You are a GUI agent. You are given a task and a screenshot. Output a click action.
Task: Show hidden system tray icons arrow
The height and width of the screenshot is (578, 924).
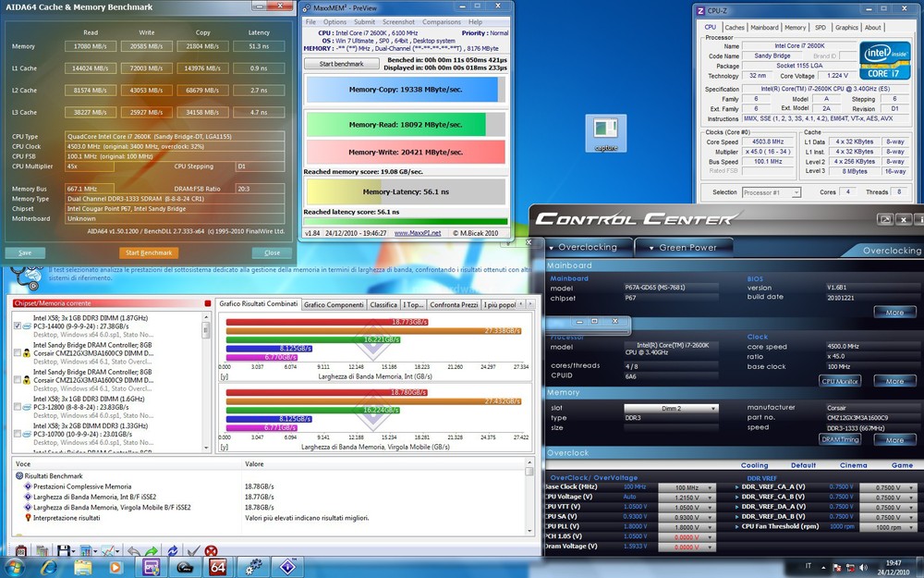[824, 568]
